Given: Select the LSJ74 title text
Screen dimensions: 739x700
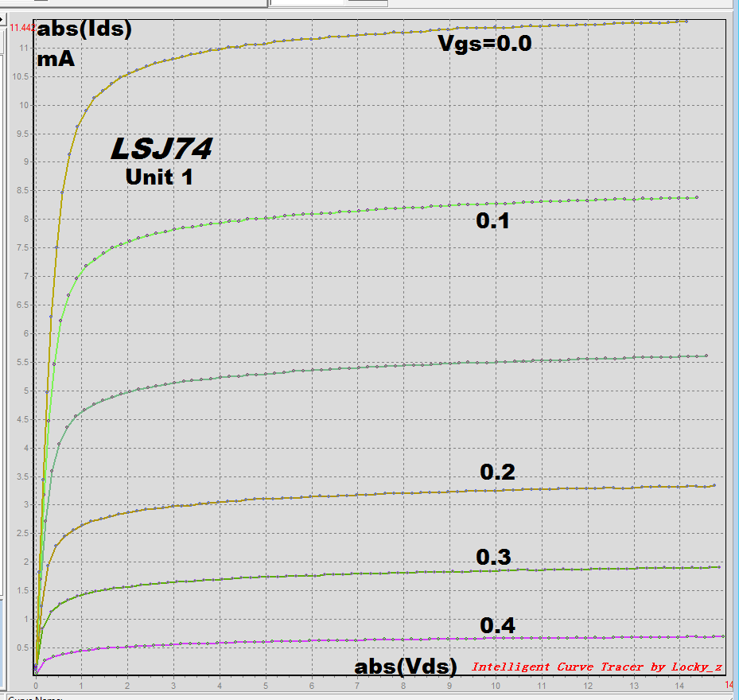Looking at the screenshot, I should click(161, 149).
